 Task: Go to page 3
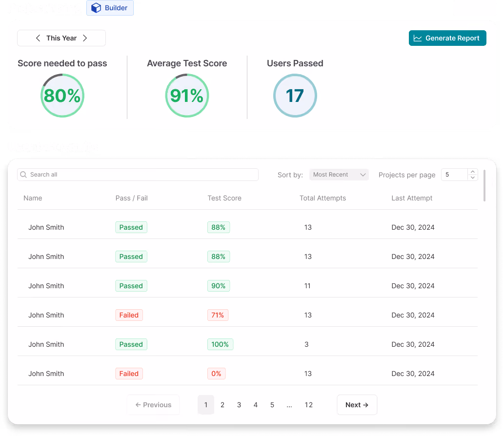pyautogui.click(x=239, y=405)
